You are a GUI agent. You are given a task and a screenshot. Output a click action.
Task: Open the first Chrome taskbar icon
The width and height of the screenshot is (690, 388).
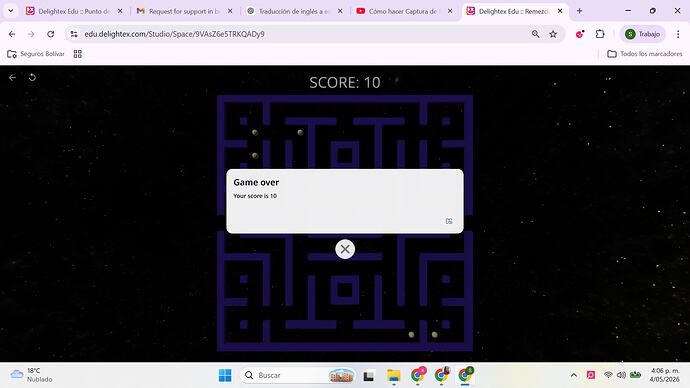[418, 375]
